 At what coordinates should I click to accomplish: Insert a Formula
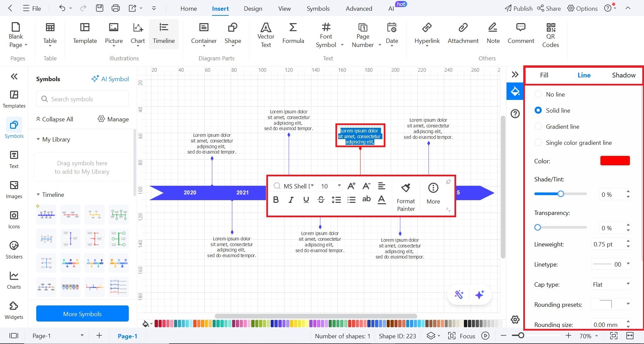point(293,34)
